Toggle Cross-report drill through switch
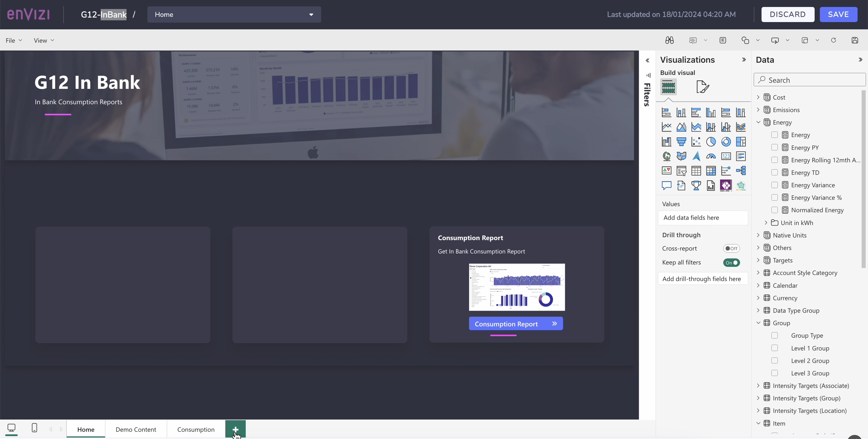The image size is (868, 439). click(x=731, y=249)
